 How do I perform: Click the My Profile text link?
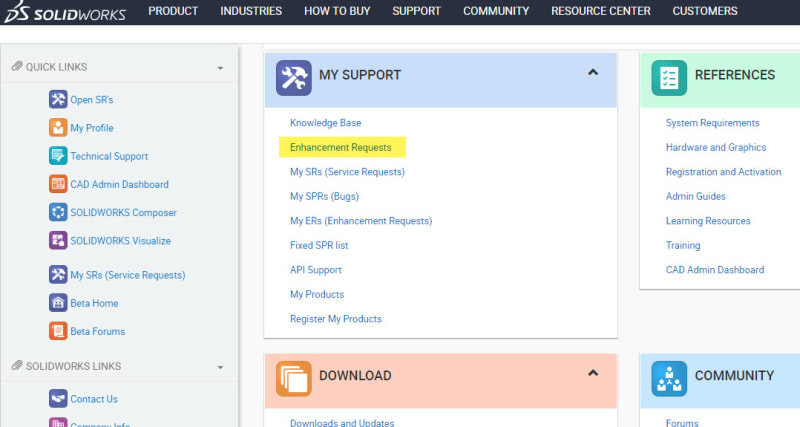(x=92, y=128)
